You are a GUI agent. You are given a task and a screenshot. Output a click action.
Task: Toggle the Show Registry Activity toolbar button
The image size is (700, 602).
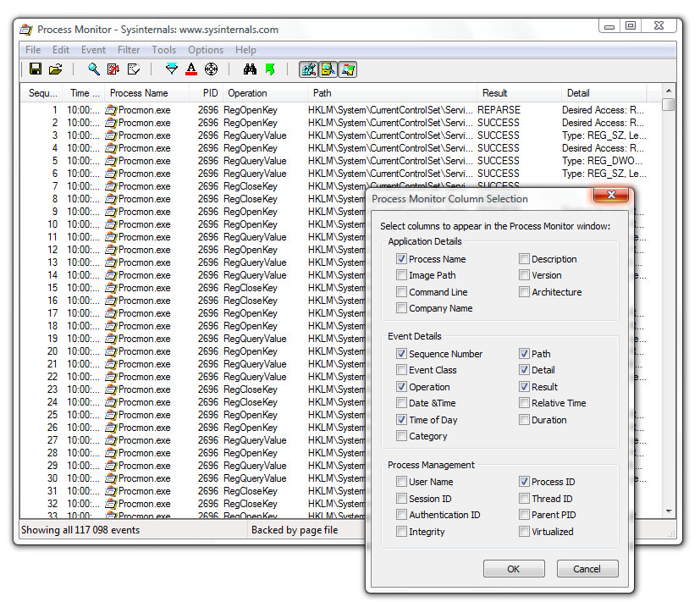[308, 69]
